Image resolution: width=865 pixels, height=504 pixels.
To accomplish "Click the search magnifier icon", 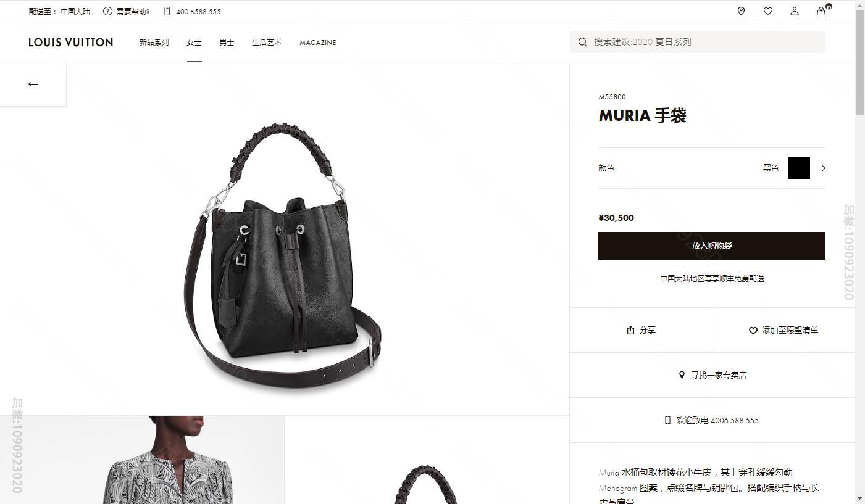I will click(582, 42).
